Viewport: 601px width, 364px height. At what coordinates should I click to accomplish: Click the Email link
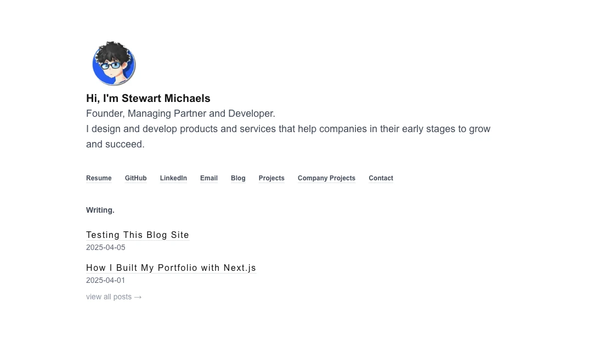point(209,178)
